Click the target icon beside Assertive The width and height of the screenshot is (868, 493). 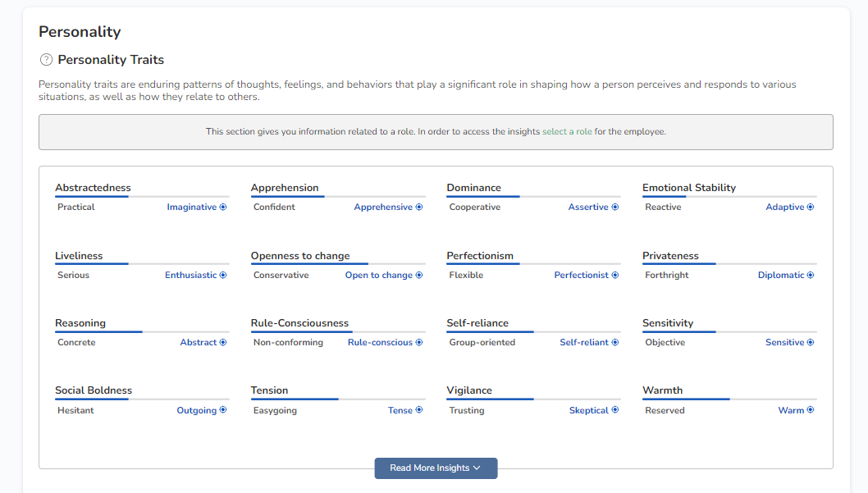coord(615,208)
